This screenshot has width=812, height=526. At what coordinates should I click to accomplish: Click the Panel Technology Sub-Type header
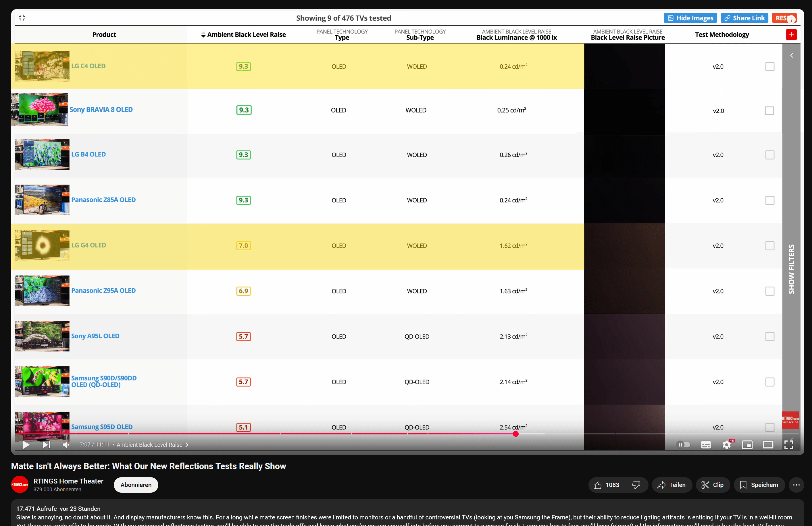click(x=420, y=34)
